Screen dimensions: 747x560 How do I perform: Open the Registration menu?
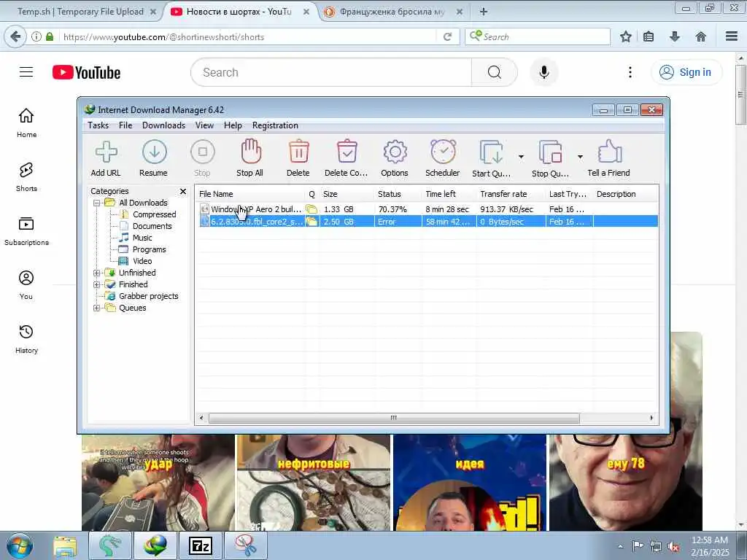275,125
